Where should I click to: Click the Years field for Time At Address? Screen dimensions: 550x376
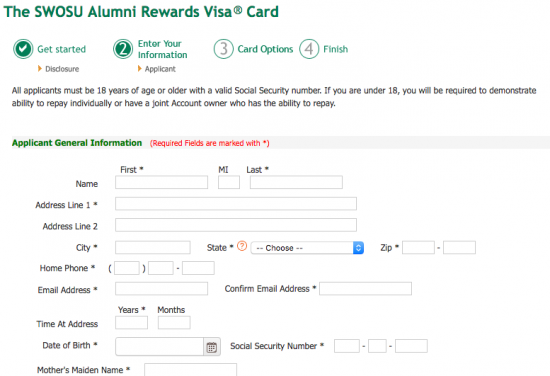131,323
